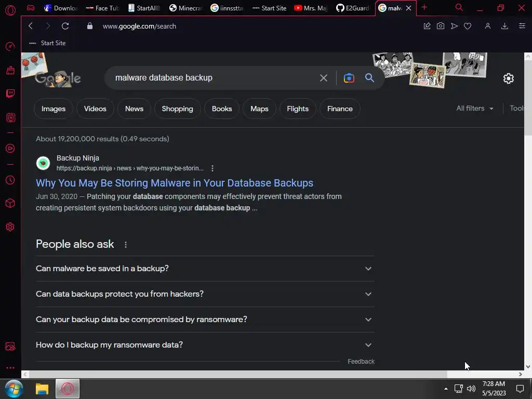Image resolution: width=532 pixels, height=399 pixels.
Task: Submit search with magnifier button
Action: (369, 78)
